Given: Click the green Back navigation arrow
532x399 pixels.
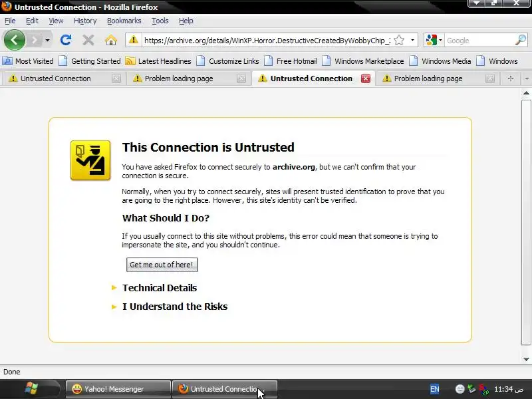Looking at the screenshot, I should tap(15, 40).
